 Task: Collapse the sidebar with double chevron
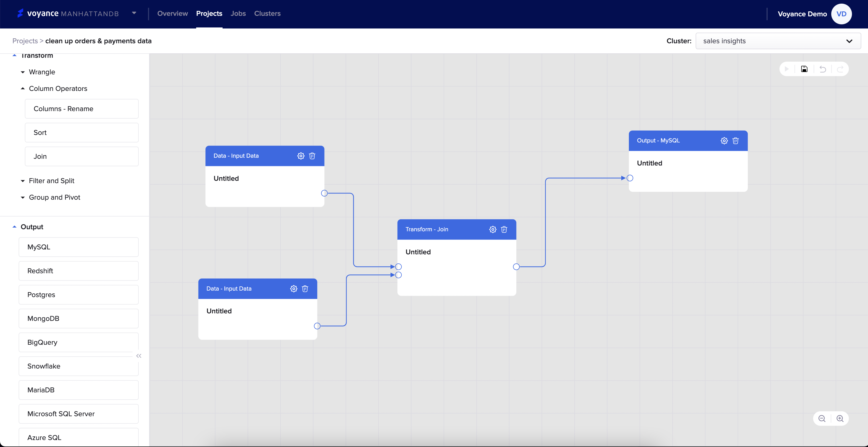138,356
